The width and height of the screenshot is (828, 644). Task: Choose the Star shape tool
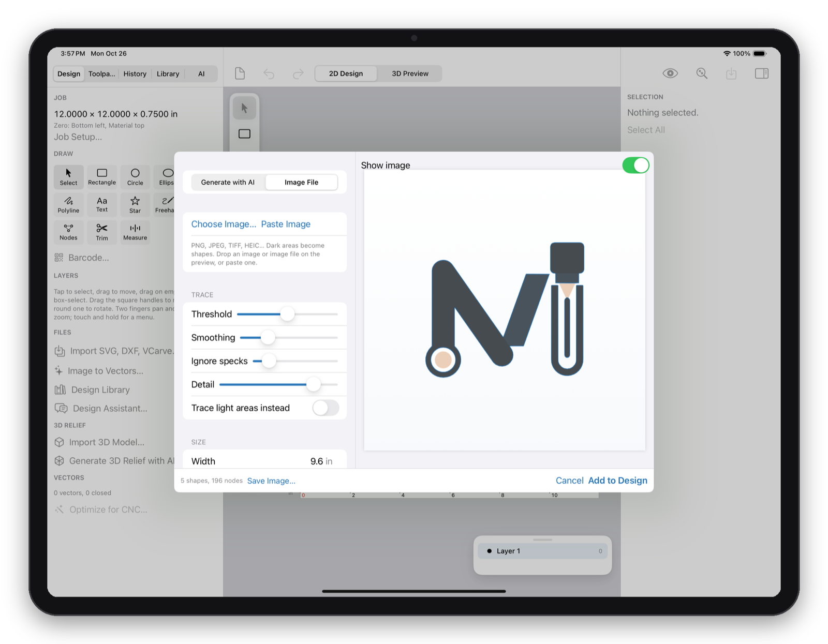click(x=135, y=205)
